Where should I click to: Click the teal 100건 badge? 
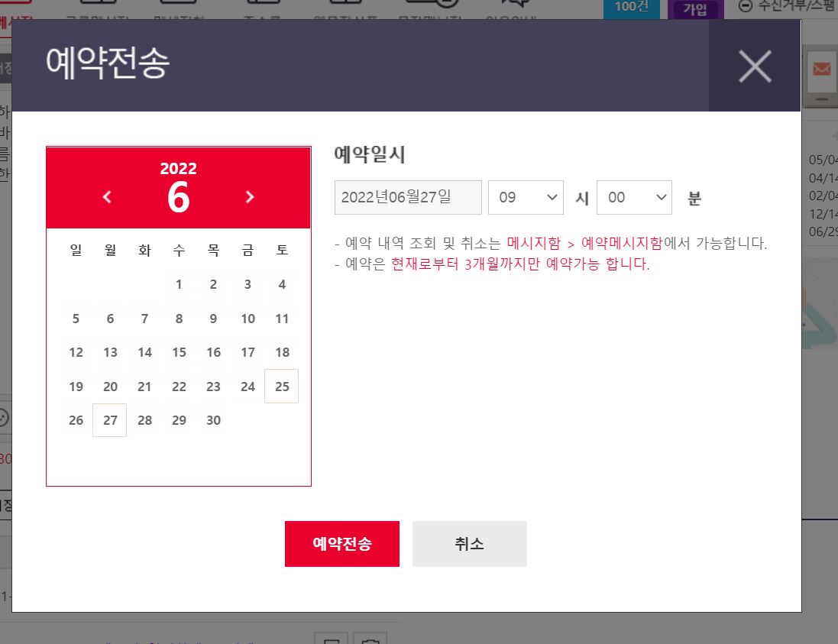click(x=632, y=8)
